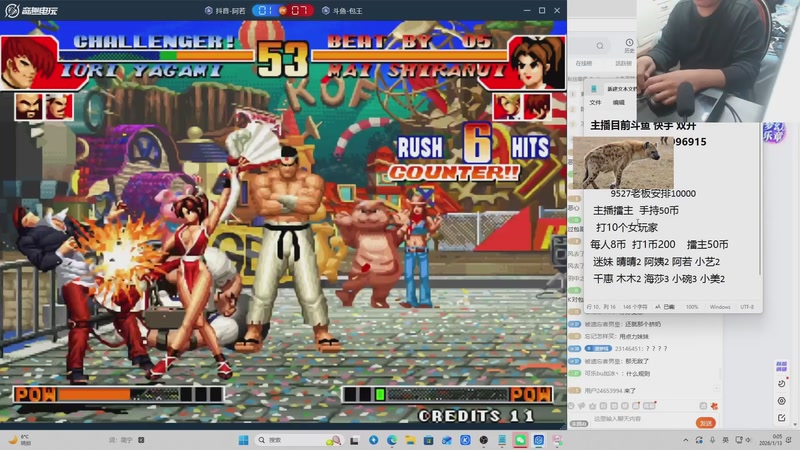Click the 斗鱼-包王 player label
The height and width of the screenshot is (450, 800).
[x=342, y=11]
